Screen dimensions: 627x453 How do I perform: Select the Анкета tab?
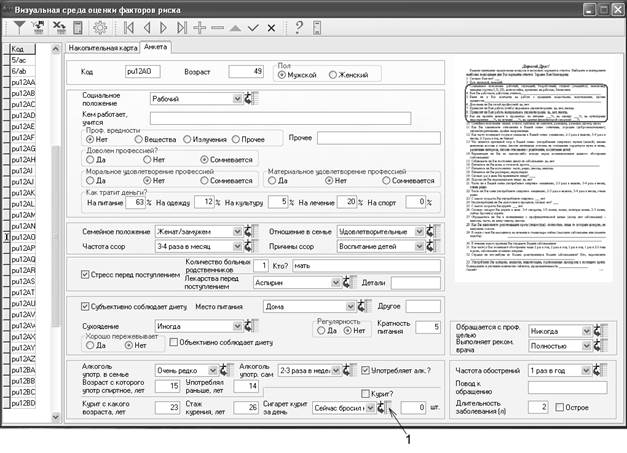155,46
